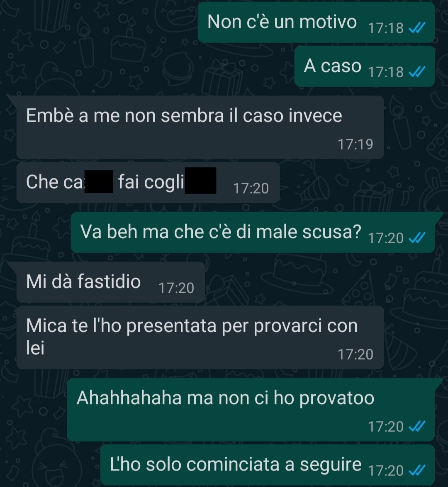The height and width of the screenshot is (487, 448).
Task: Tap the 17:18 timestamp on 'A caso'
Action: [x=386, y=72]
